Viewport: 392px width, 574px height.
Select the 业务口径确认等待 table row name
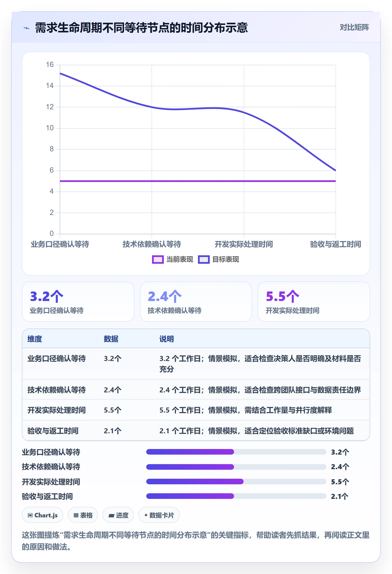tap(57, 358)
